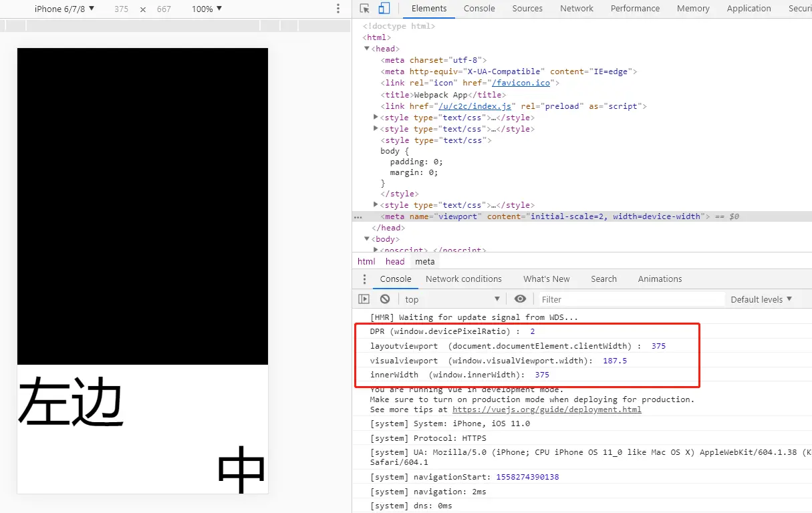Open device toolbar more options menu
Image resolution: width=812 pixels, height=513 pixels.
tap(337, 9)
